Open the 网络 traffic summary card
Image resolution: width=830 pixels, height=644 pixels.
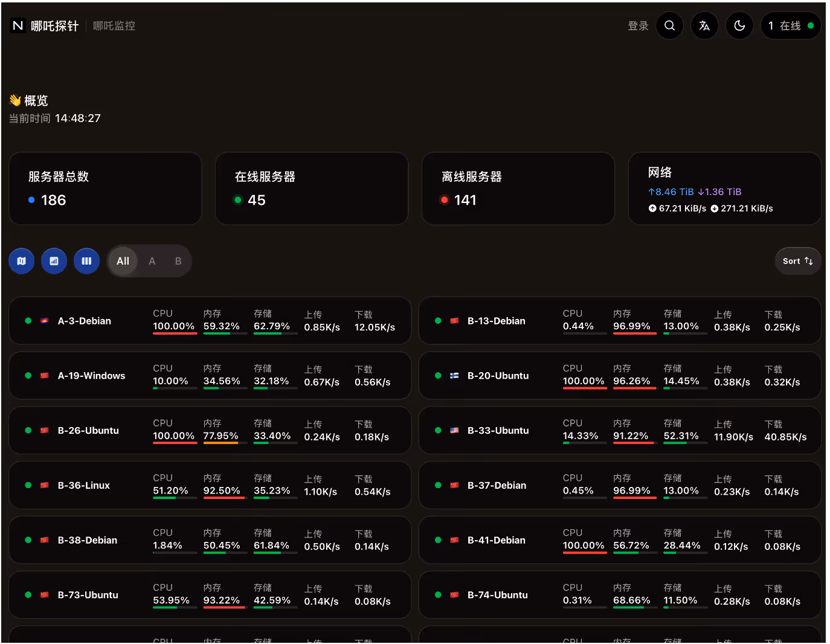725,188
